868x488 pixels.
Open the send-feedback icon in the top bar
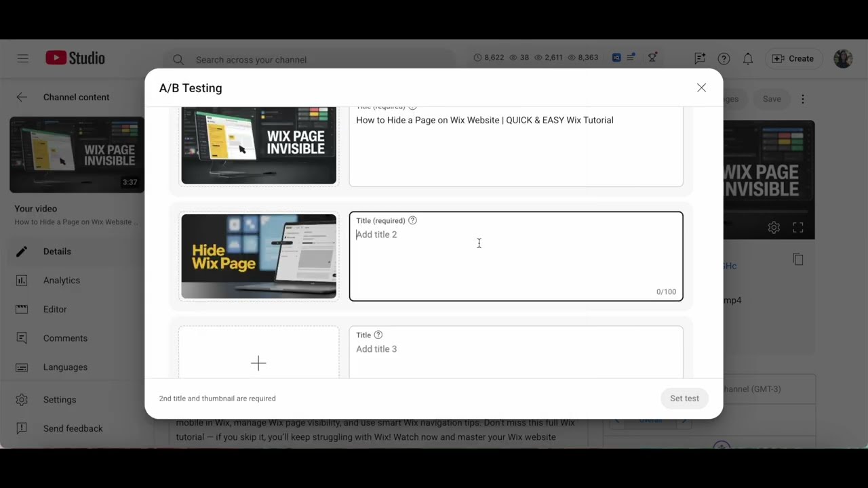click(700, 59)
